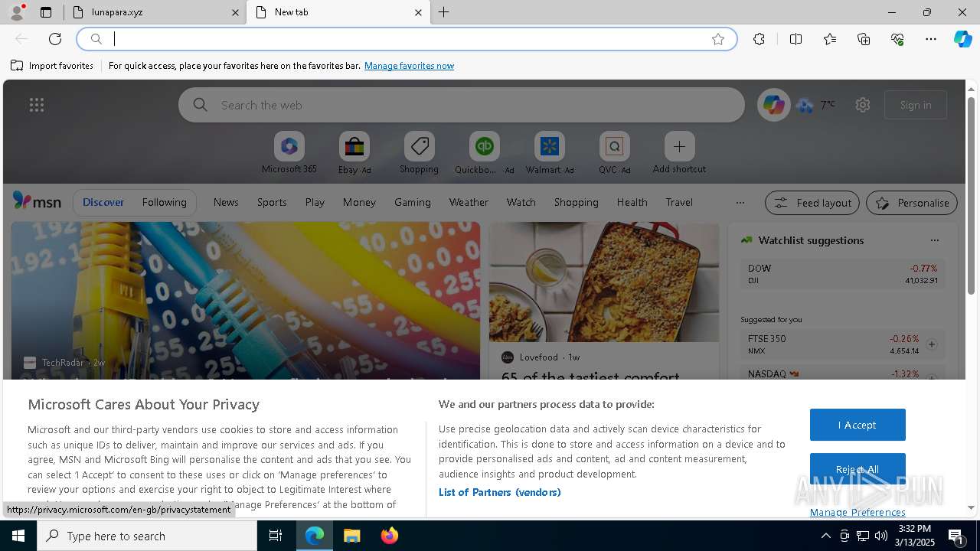Add this page to favorites star
Viewport: 980px width, 551px height.
(x=718, y=39)
